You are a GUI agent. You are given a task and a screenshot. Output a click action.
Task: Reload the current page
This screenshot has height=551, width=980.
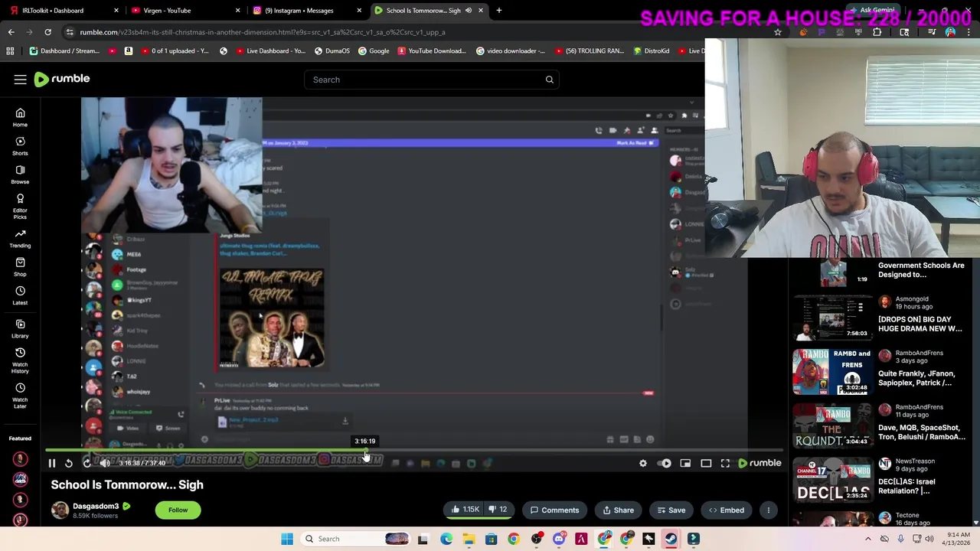(x=47, y=32)
